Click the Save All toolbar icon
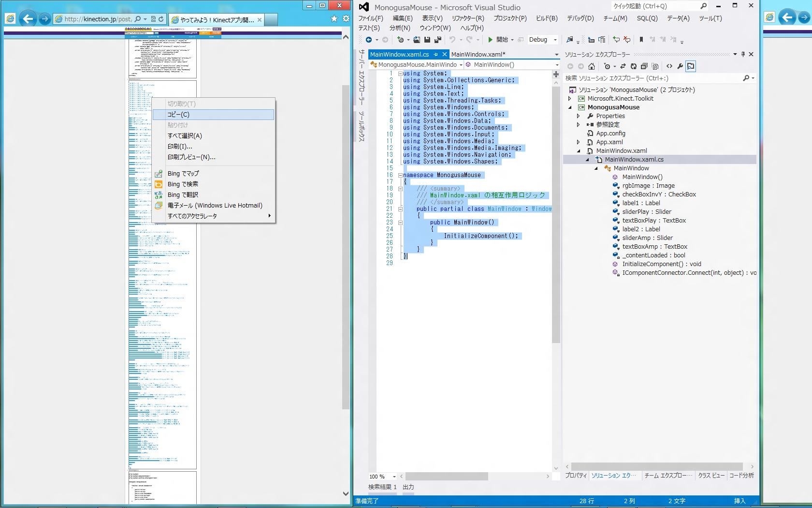 pos(438,40)
